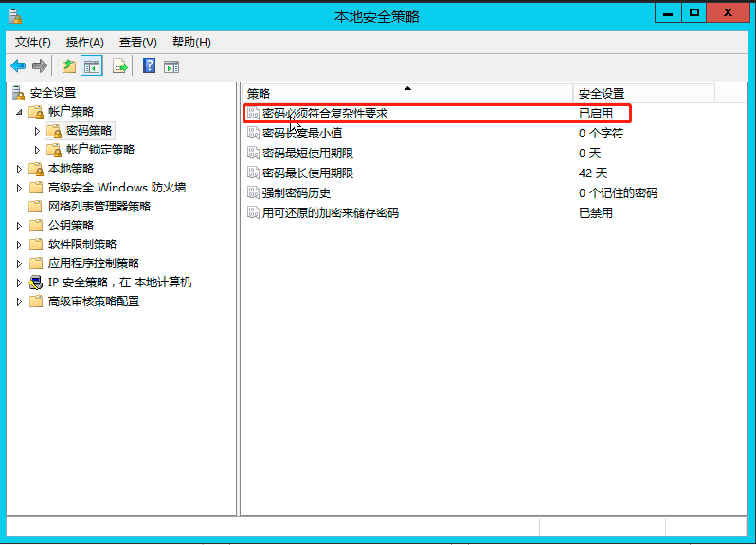Expand the 帐户锁定策略 tree node arrow

click(x=37, y=150)
